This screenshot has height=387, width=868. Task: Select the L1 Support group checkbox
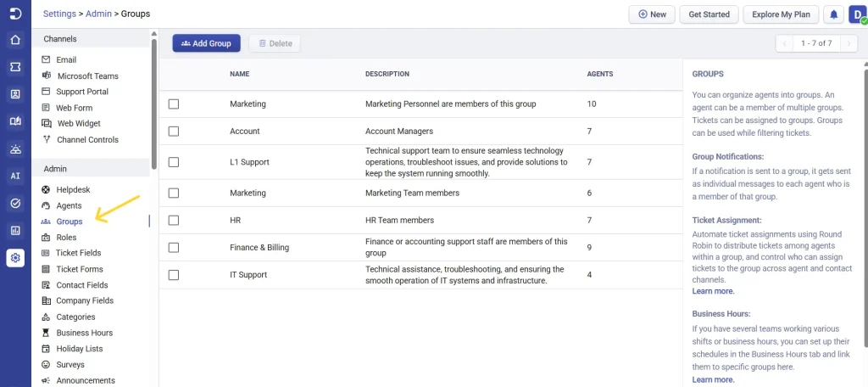(x=174, y=162)
